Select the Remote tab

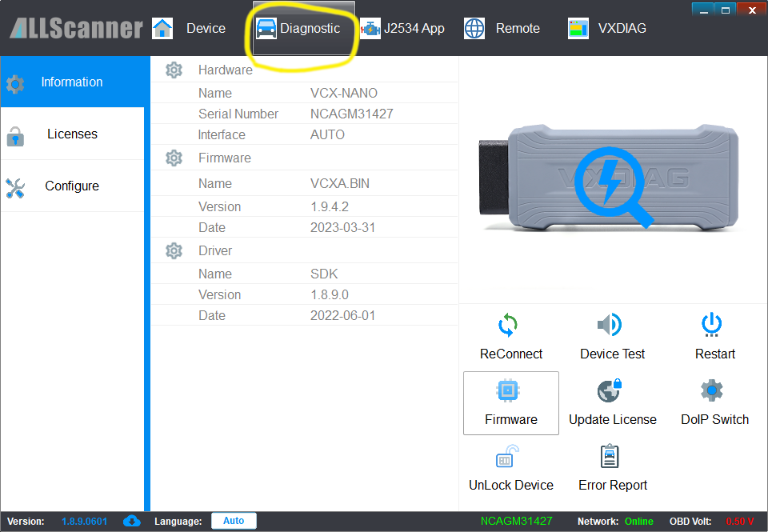[502, 29]
